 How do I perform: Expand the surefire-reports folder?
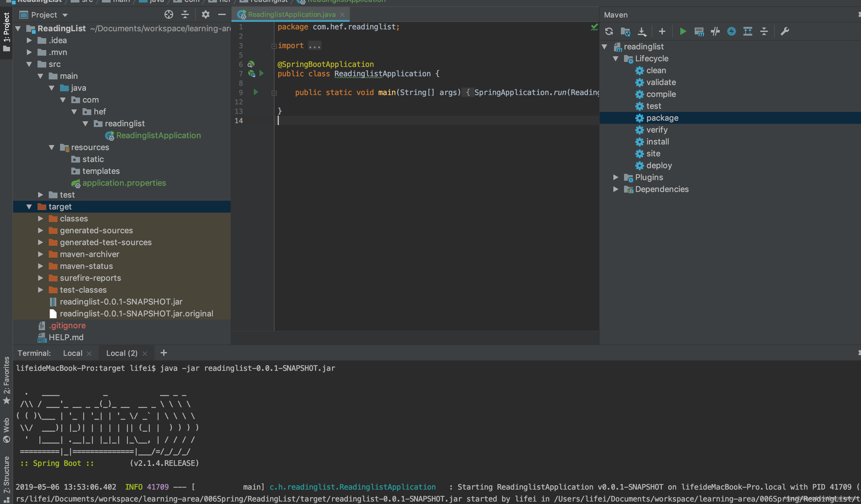[41, 278]
